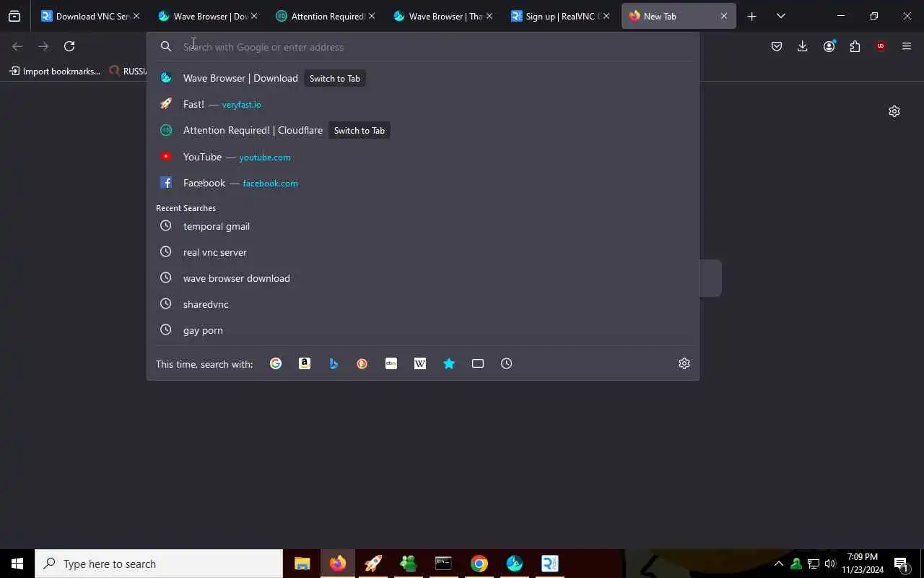The height and width of the screenshot is (578, 924).
Task: Close the New Tab tab
Action: (723, 16)
